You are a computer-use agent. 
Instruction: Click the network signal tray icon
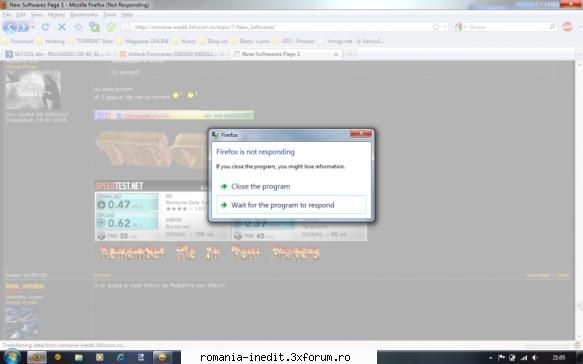click(524, 358)
